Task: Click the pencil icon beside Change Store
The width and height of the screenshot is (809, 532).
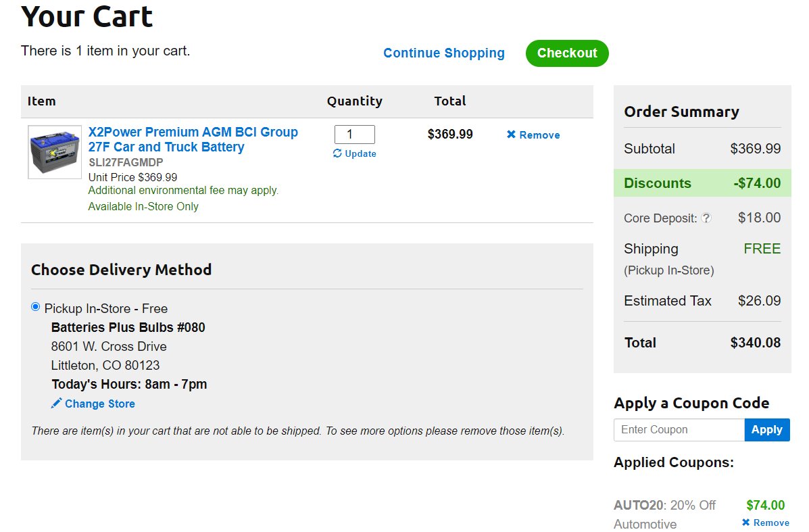Action: [x=56, y=403]
